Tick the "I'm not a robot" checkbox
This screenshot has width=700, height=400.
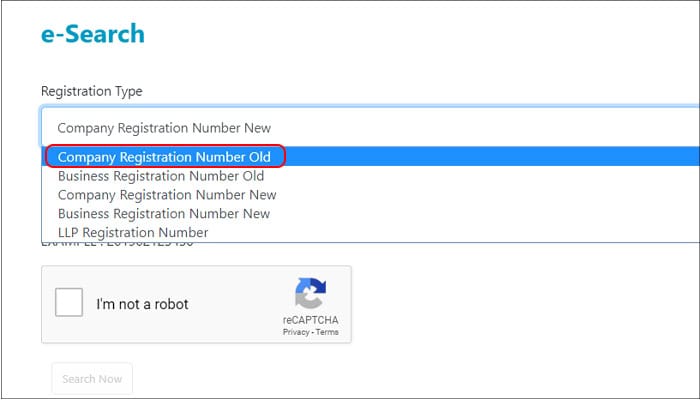pyautogui.click(x=69, y=303)
